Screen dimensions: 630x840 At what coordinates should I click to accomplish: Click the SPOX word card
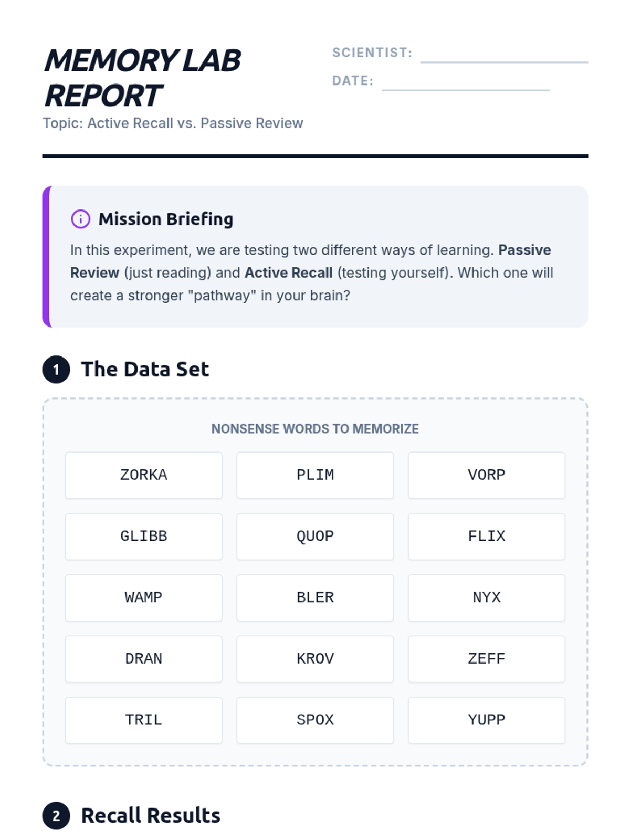click(x=315, y=720)
